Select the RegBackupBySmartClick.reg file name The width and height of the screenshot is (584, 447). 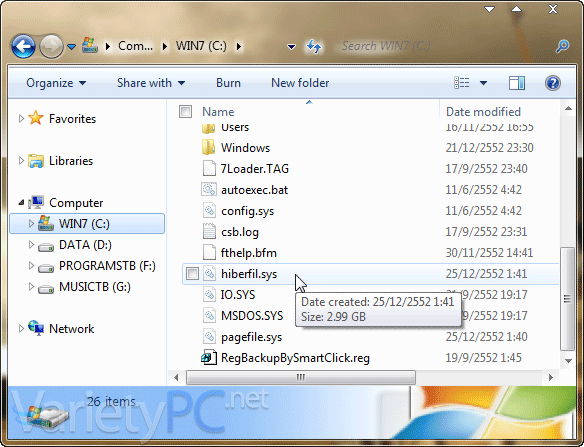pyautogui.click(x=295, y=358)
